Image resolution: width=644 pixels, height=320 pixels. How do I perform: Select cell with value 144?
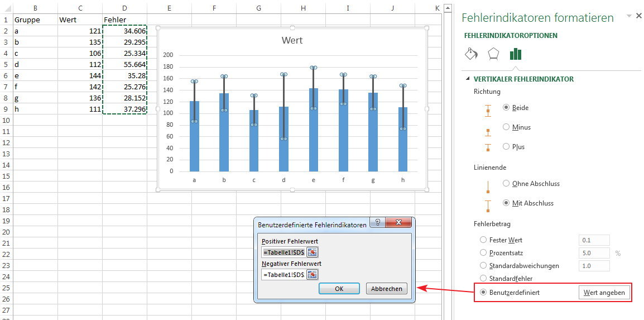point(80,75)
